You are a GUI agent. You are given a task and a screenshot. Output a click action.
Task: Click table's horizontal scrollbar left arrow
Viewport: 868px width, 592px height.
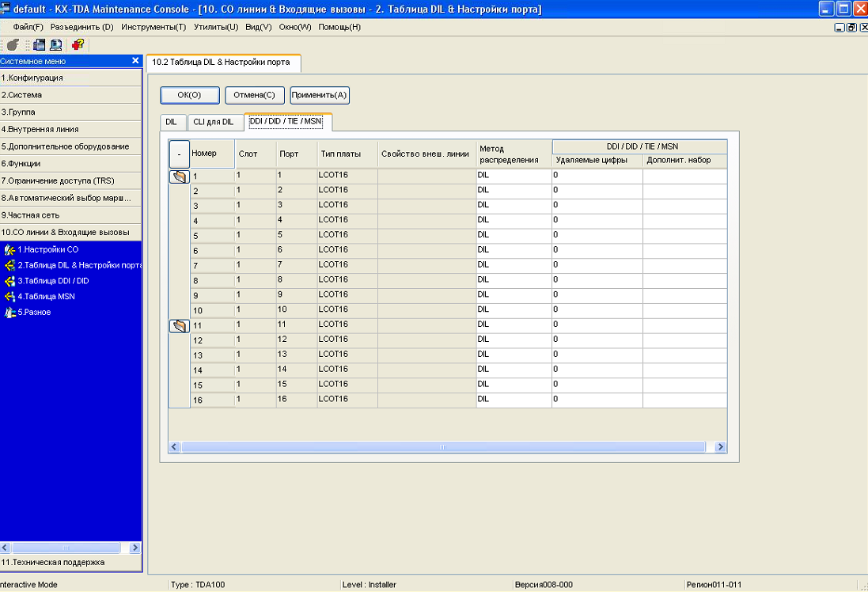174,447
